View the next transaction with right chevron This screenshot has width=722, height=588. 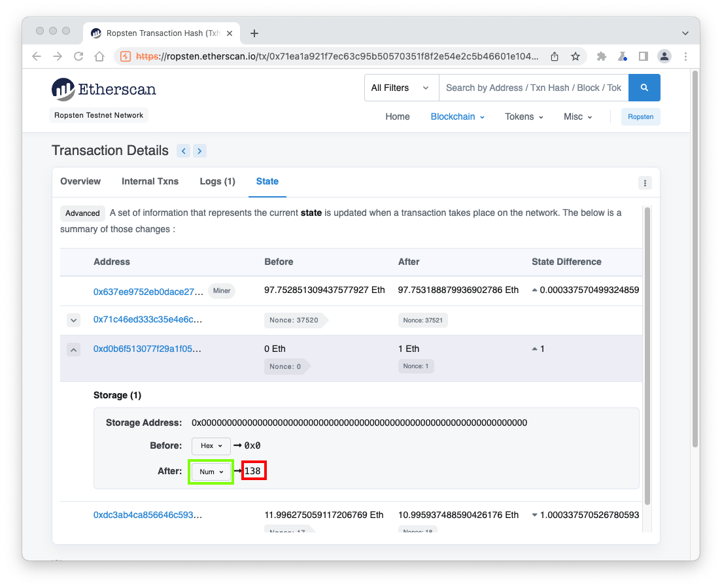pyautogui.click(x=199, y=150)
